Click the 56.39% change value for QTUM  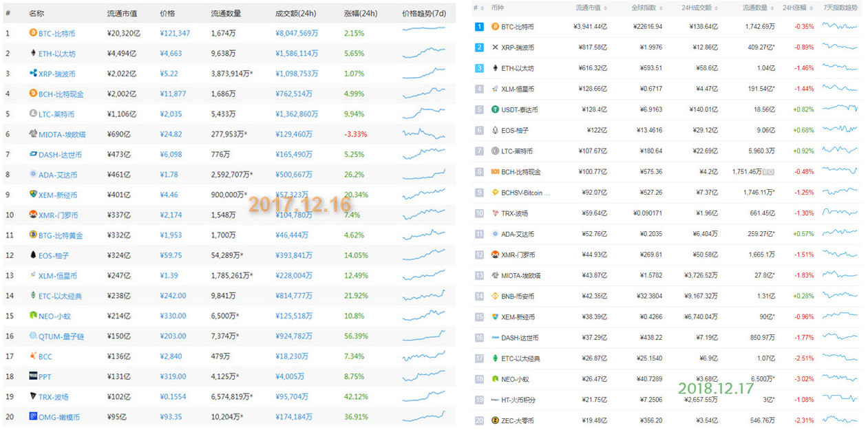click(356, 336)
